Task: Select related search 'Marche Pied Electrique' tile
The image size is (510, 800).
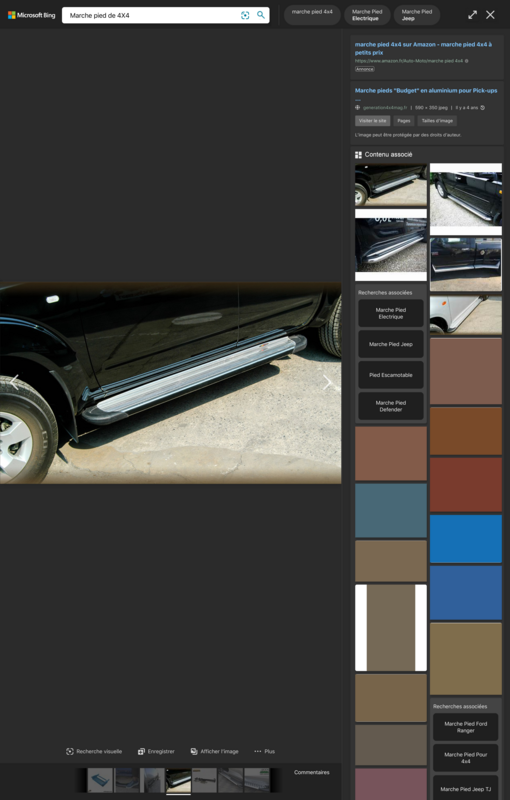Action: pyautogui.click(x=391, y=313)
